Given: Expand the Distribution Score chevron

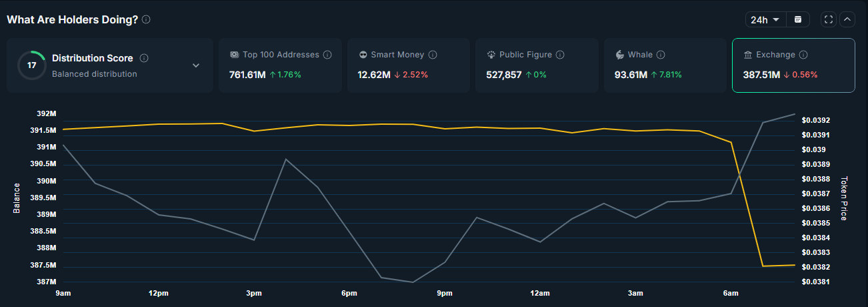Looking at the screenshot, I should 196,65.
